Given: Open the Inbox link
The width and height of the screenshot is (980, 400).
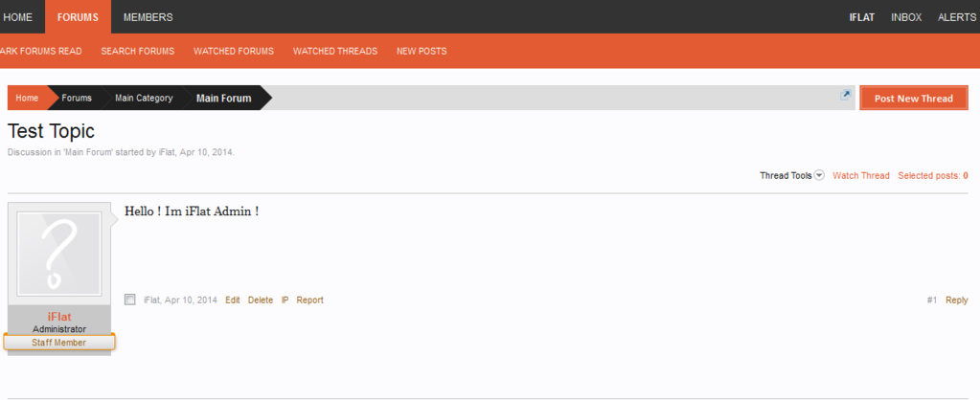Looking at the screenshot, I should pyautogui.click(x=905, y=17).
